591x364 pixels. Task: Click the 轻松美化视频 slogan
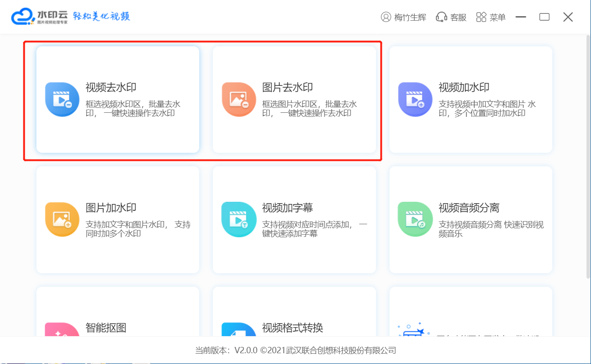102,17
